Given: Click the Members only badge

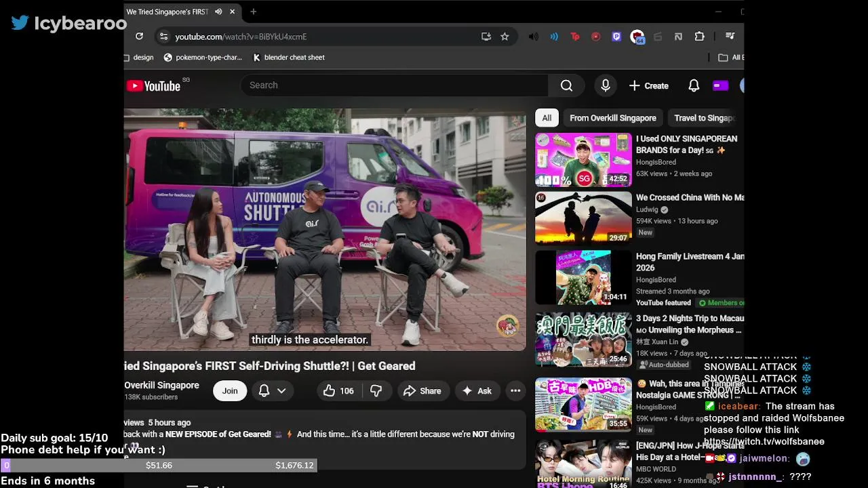Looking at the screenshot, I should pos(721,303).
